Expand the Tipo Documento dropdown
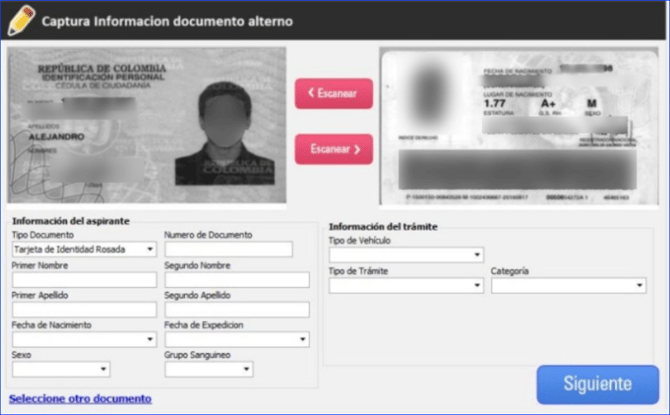Image resolution: width=670 pixels, height=415 pixels. point(84,249)
